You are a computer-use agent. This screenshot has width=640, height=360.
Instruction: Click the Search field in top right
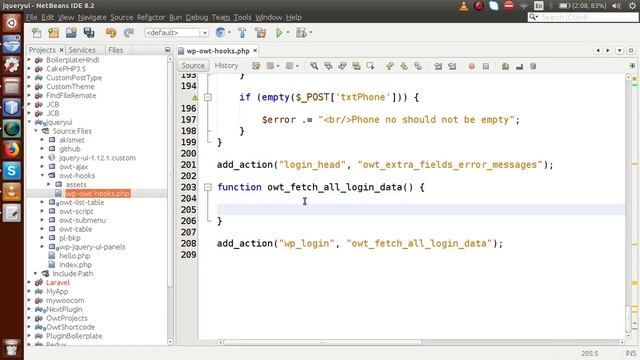pos(583,17)
